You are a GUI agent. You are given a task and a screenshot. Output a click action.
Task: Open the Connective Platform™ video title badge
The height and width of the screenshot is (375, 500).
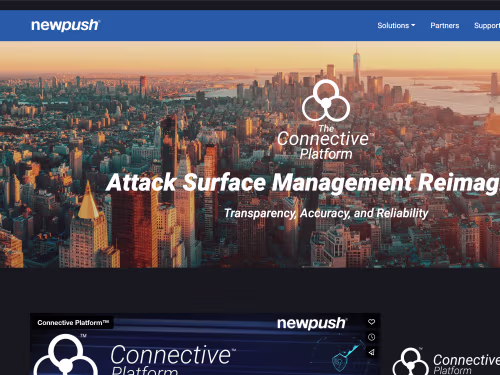(x=73, y=322)
